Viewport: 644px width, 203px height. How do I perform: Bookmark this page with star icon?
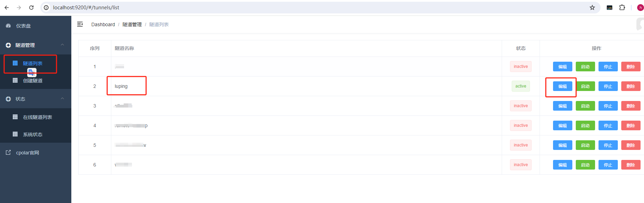[592, 8]
